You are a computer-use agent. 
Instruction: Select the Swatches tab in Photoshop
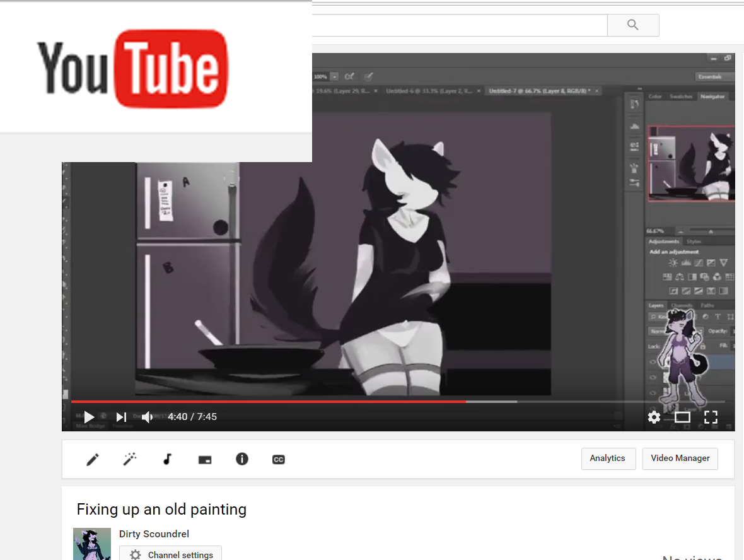[x=681, y=96]
